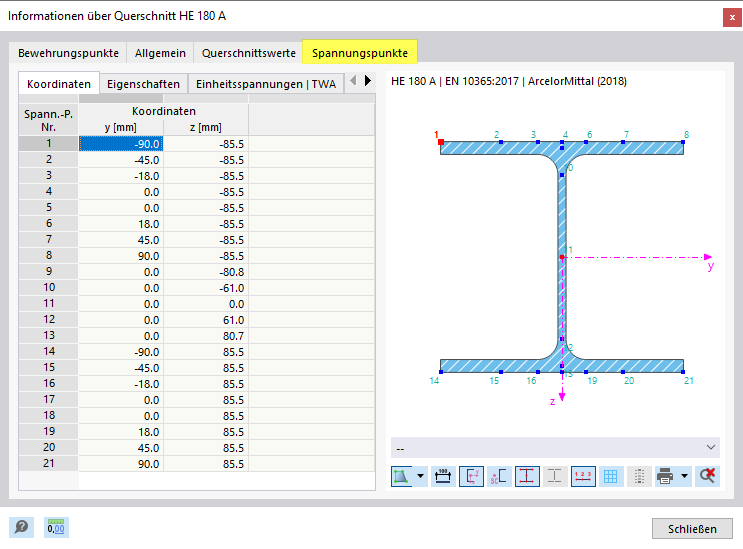Click stress point 14 on the bottom flange
The width and height of the screenshot is (743, 549).
coord(441,372)
